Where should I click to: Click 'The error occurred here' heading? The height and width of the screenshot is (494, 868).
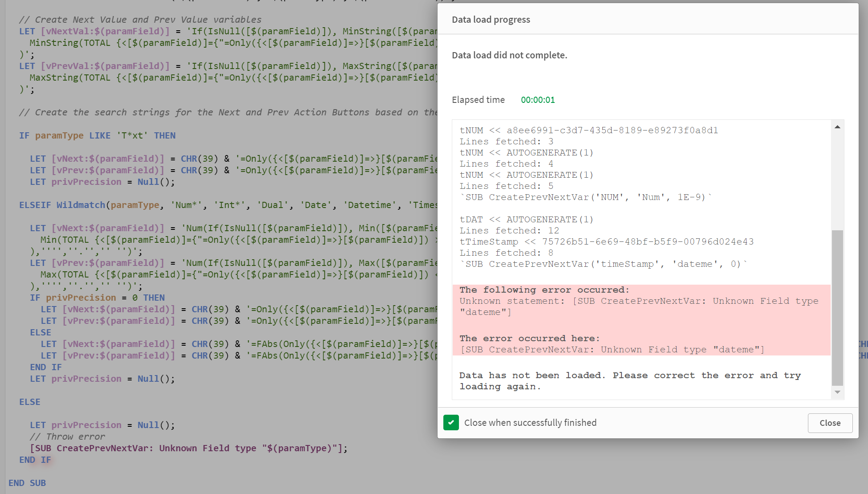coord(529,339)
